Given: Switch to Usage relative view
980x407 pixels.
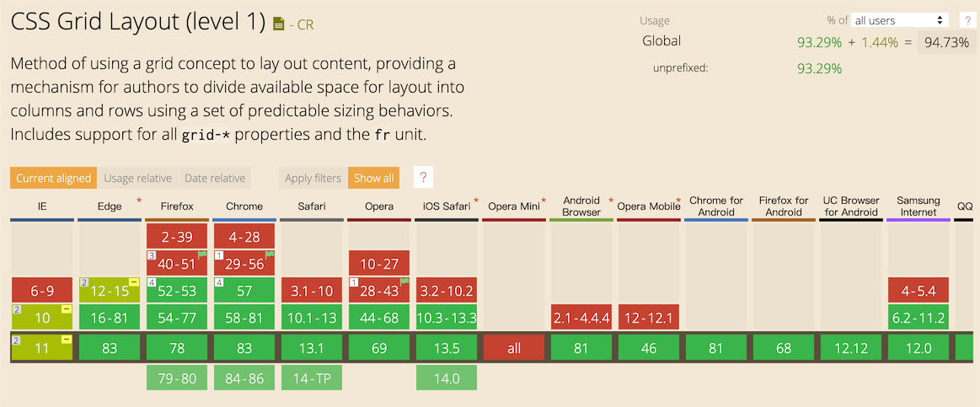Looking at the screenshot, I should (137, 178).
